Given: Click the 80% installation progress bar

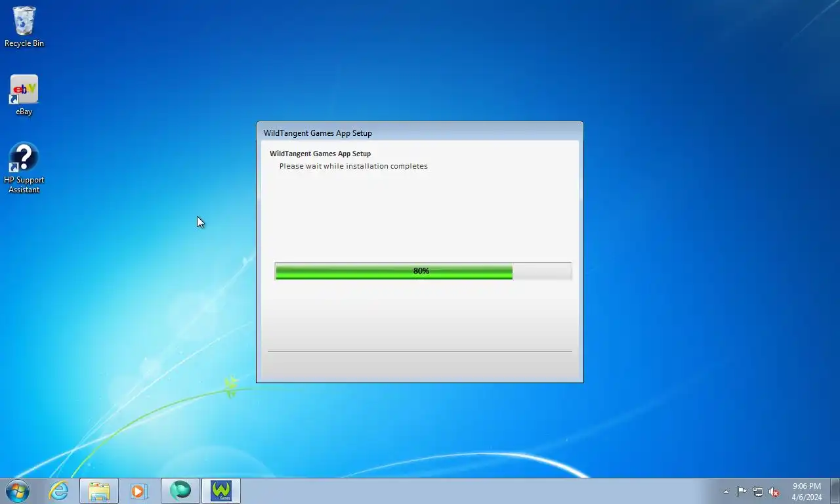Looking at the screenshot, I should coord(423,271).
